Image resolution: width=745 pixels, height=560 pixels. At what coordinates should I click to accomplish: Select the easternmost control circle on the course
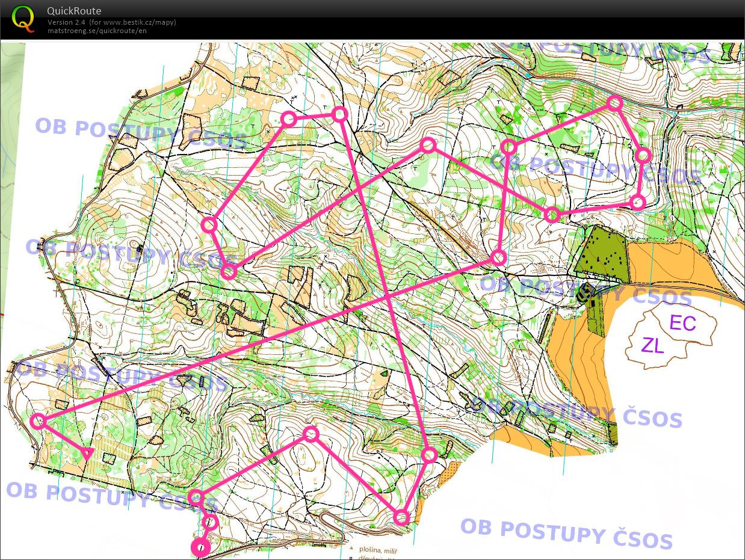(643, 155)
